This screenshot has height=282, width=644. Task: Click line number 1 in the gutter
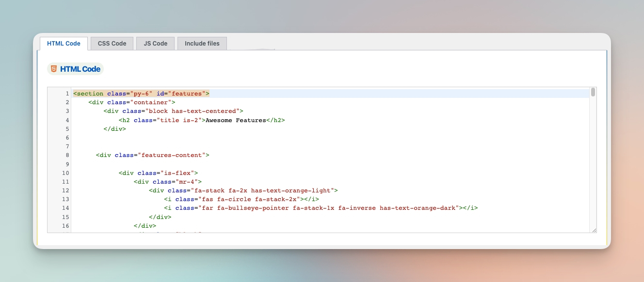67,94
